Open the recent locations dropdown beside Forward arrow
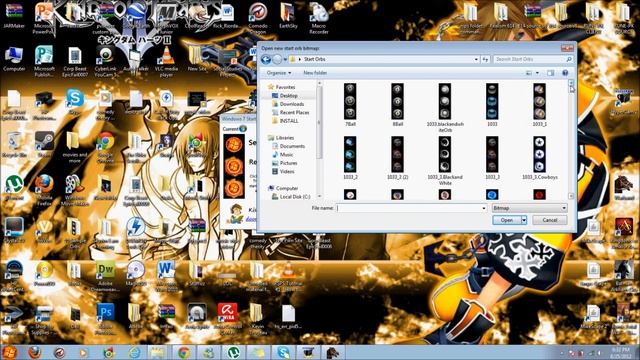The height and width of the screenshot is (360, 640). (x=285, y=60)
